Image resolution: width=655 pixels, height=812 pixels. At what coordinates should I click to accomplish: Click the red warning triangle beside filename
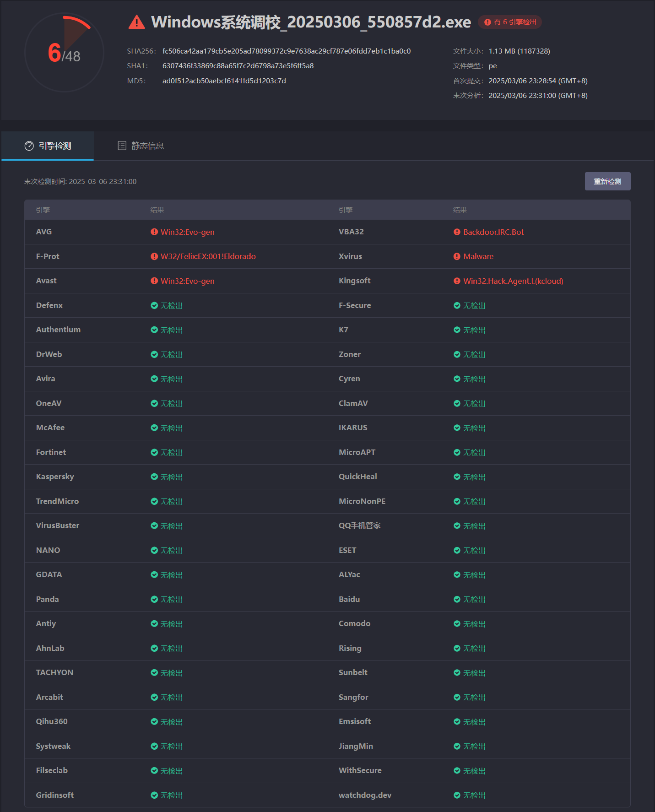pyautogui.click(x=136, y=22)
